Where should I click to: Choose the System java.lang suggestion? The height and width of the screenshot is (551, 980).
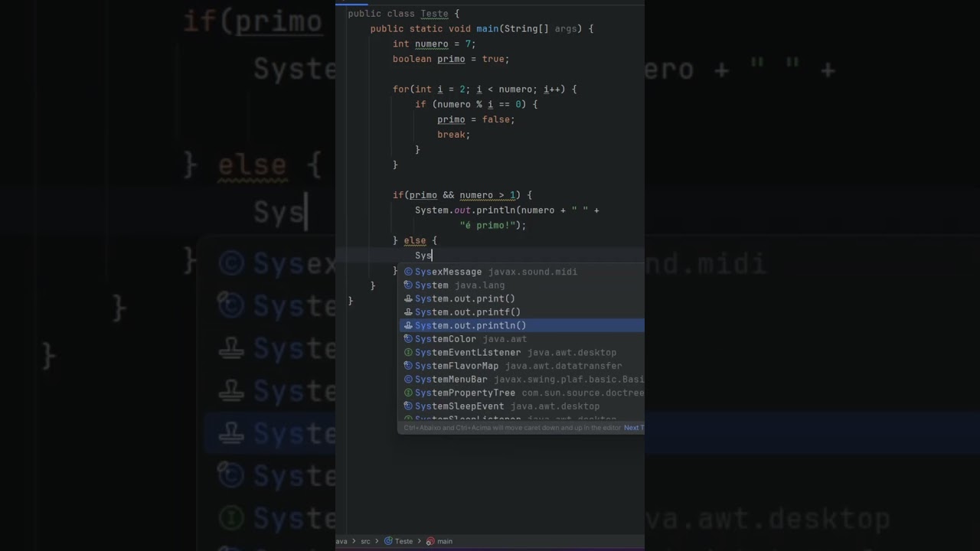521,285
